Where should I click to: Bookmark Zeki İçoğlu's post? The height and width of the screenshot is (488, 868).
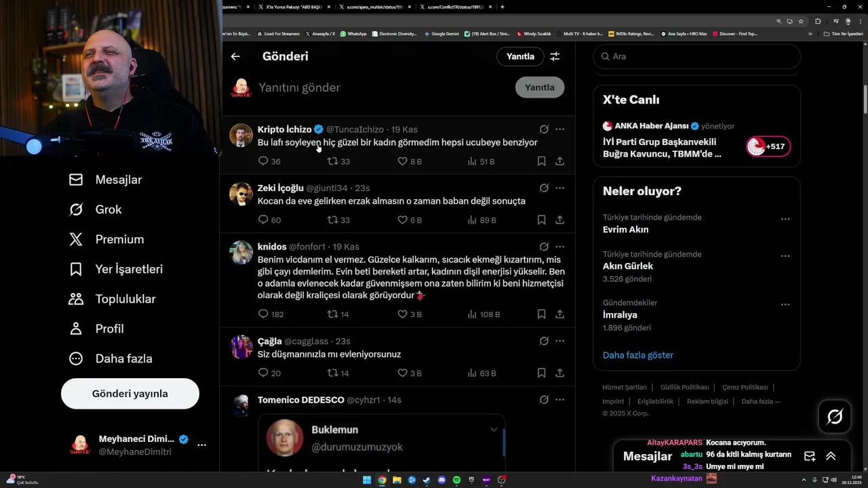coord(541,220)
